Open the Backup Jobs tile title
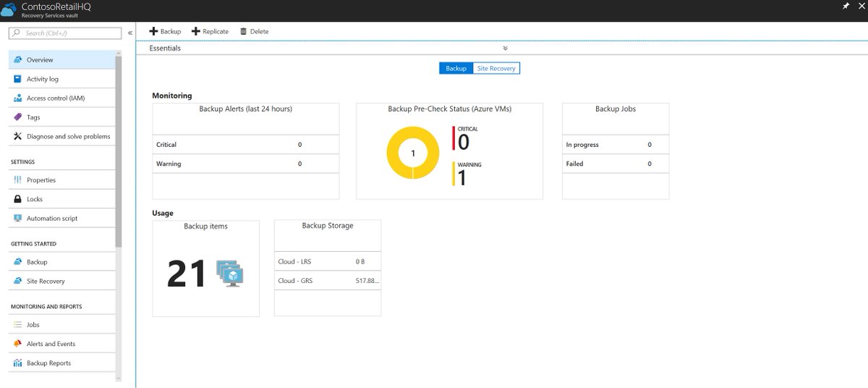Viewport: 868px width, 388px height. coord(616,109)
